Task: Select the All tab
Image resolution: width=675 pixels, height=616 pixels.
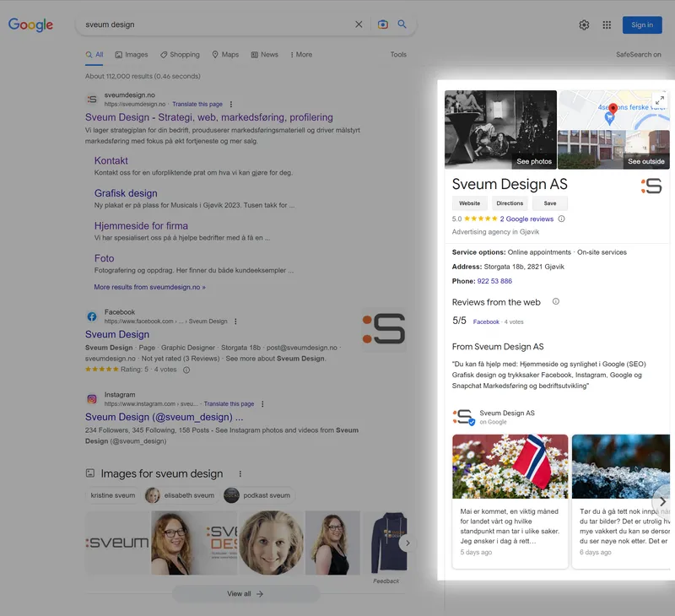Action: [x=94, y=55]
